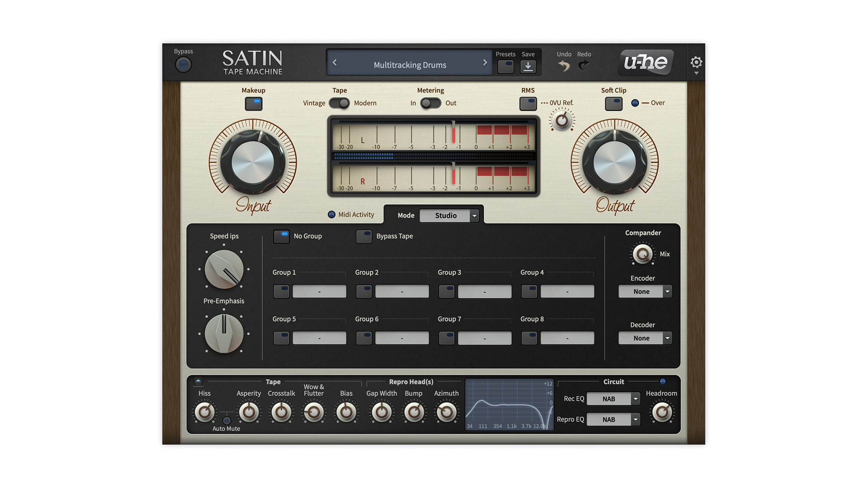Screen dimensions: 868x488
Task: Click the Crosstalk knob
Action: (x=281, y=412)
